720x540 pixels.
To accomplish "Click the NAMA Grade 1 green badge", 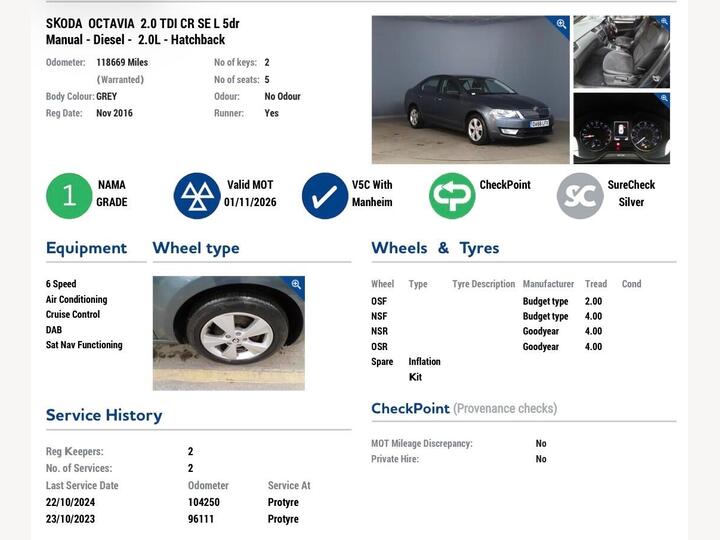I will tap(69, 196).
